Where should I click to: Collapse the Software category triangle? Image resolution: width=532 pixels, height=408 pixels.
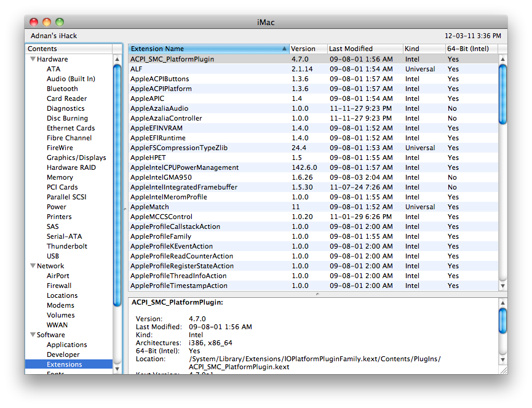(33, 335)
